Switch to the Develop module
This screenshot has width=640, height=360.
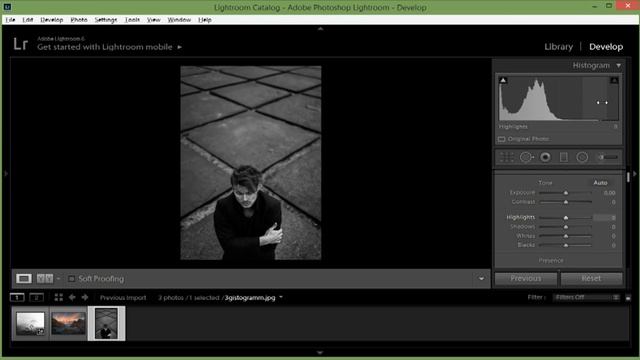(606, 47)
